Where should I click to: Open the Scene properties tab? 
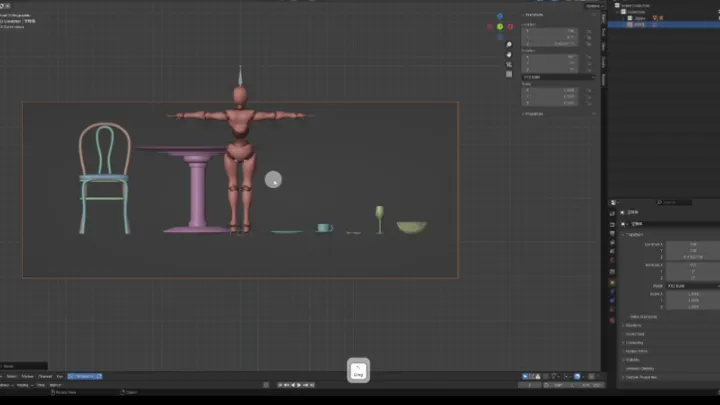point(612,251)
